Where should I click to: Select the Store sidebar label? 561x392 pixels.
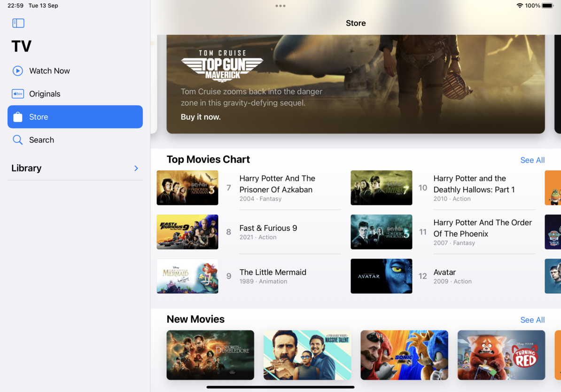39,117
